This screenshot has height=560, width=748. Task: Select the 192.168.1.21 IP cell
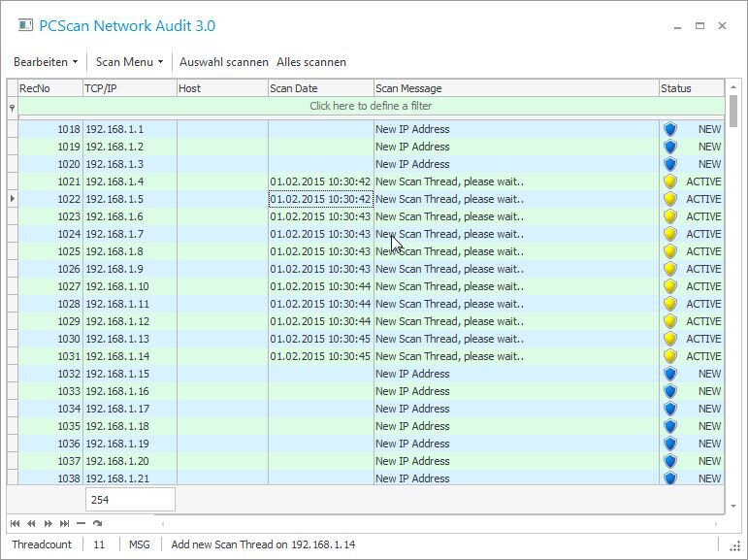pos(130,478)
